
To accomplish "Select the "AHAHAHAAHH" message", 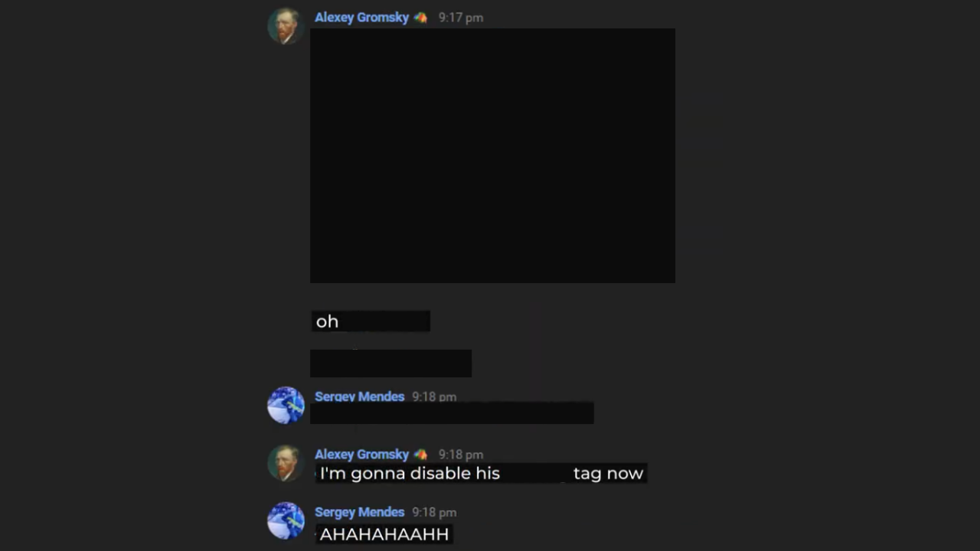I will pos(384,534).
